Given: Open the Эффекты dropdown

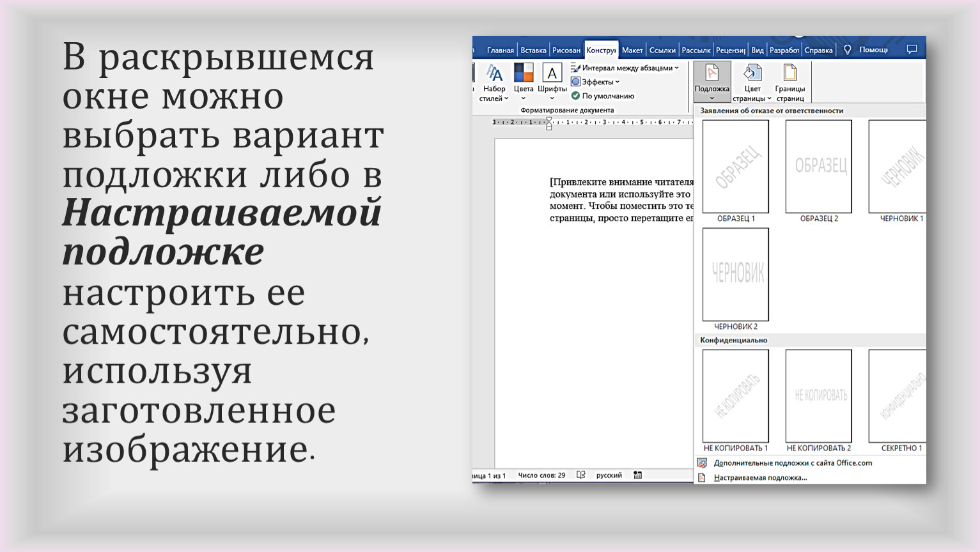Looking at the screenshot, I should (595, 82).
